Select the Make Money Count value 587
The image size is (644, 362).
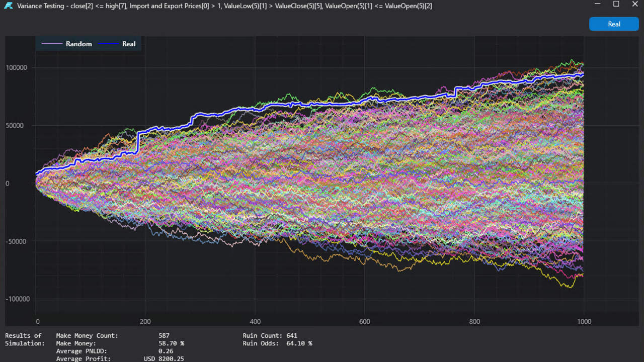pos(164,335)
